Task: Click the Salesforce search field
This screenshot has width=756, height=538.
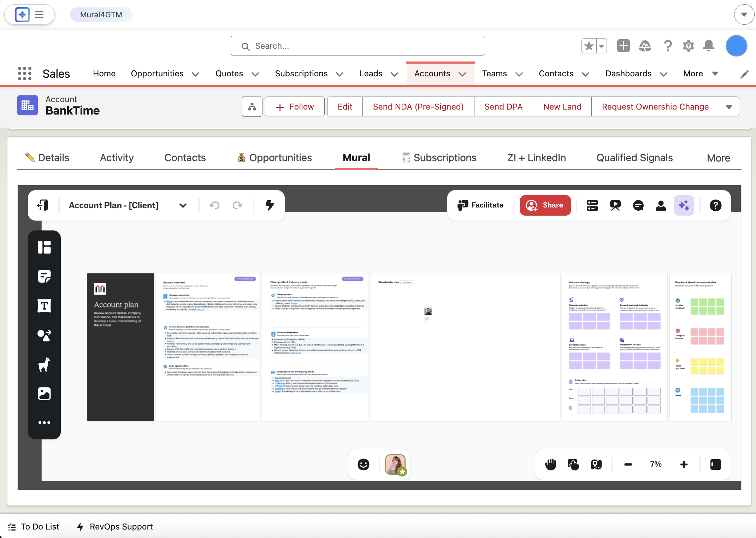Action: (357, 46)
